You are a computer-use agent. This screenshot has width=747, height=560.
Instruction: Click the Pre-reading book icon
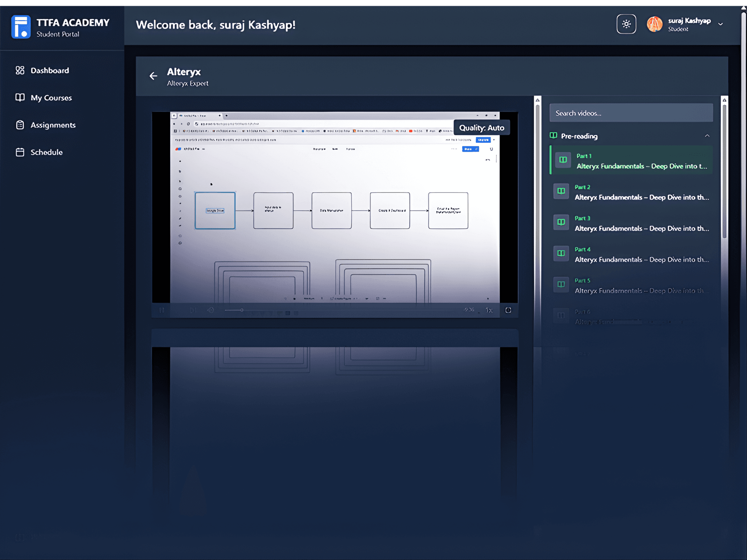[x=554, y=136]
